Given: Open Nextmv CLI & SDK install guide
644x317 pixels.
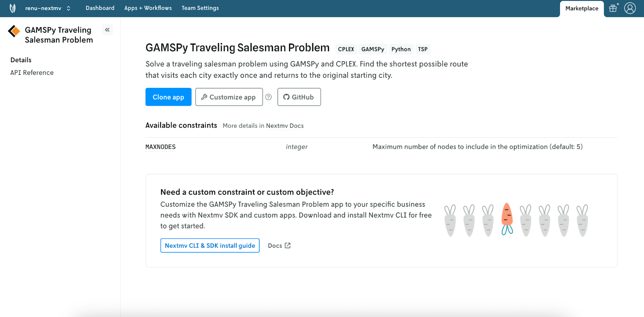Looking at the screenshot, I should [x=210, y=246].
